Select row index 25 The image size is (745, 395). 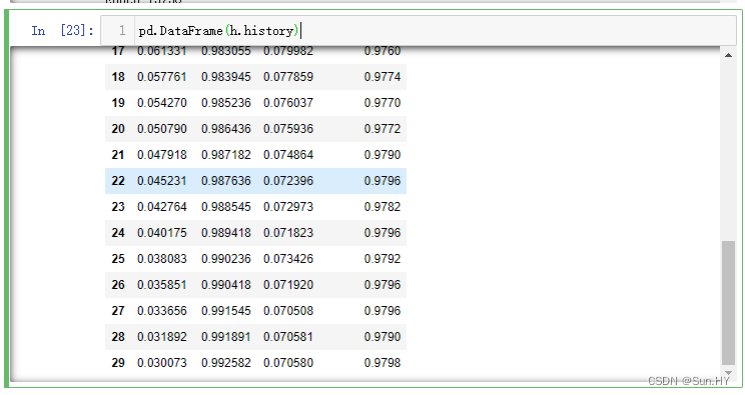(118, 259)
